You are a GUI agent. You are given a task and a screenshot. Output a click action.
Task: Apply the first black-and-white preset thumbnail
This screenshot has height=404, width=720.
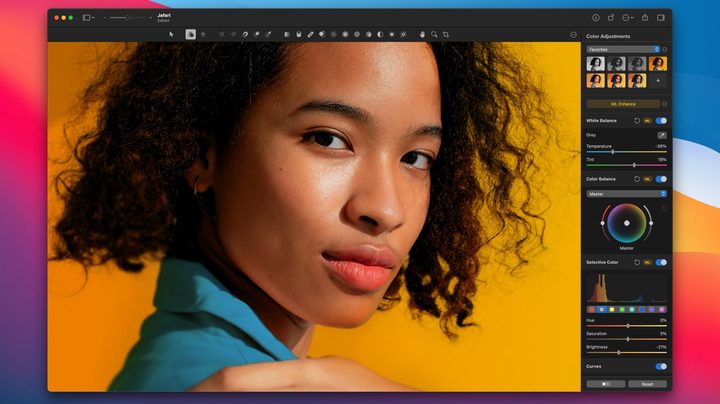coord(595,64)
